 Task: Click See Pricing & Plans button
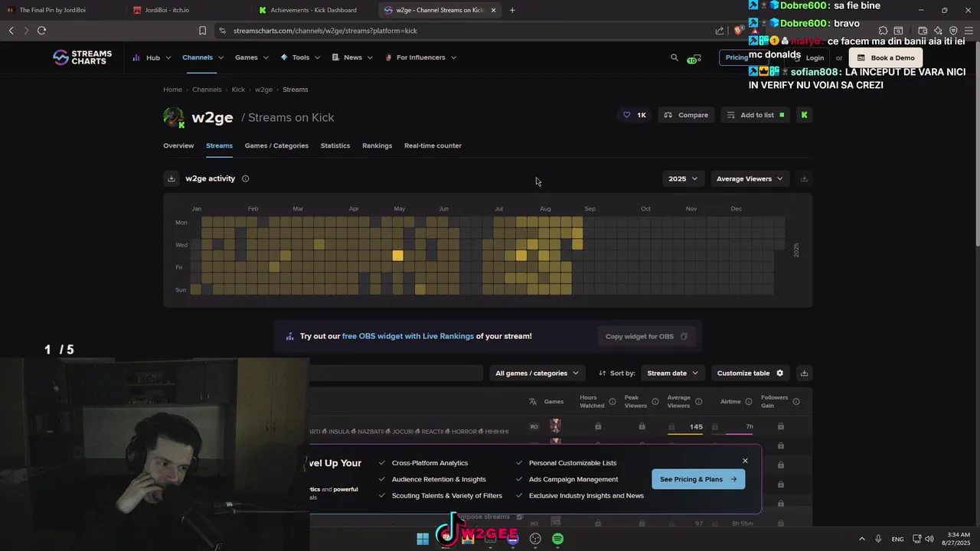coord(698,479)
